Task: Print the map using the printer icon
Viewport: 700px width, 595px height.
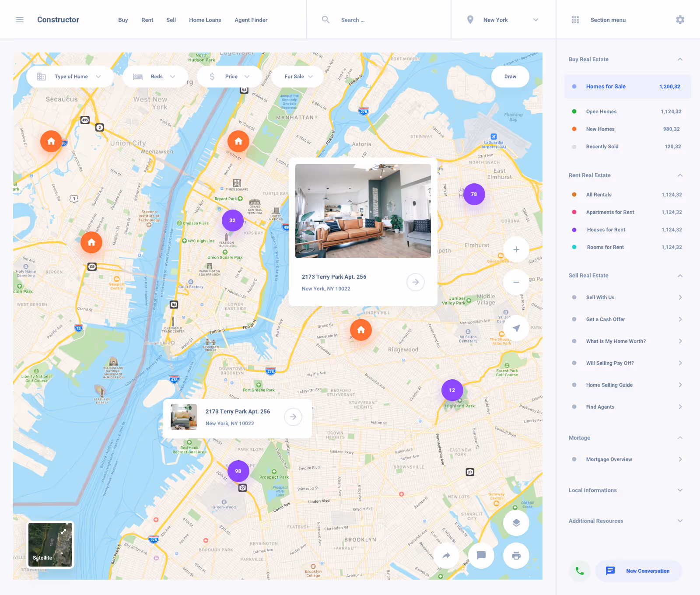Action: [x=516, y=556]
